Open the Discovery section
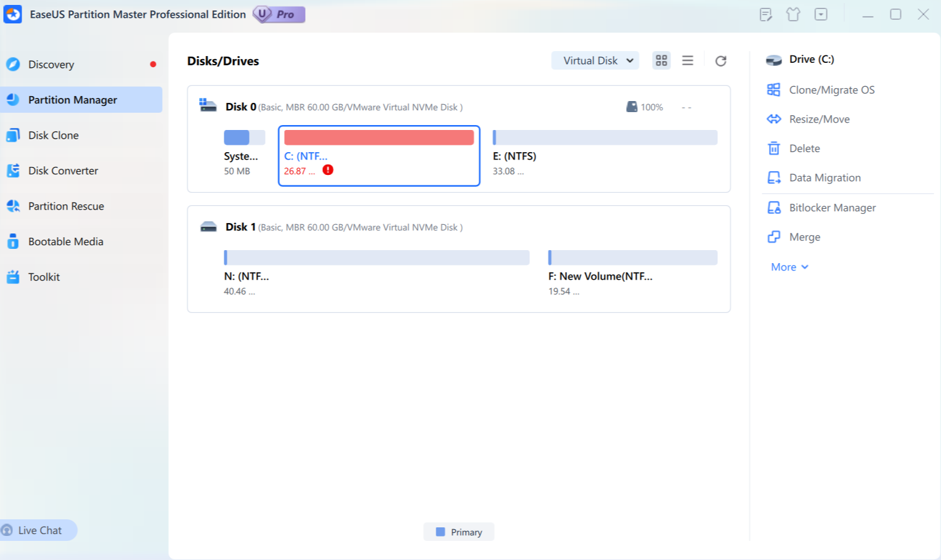Screen dimensions: 941x560 81,65
